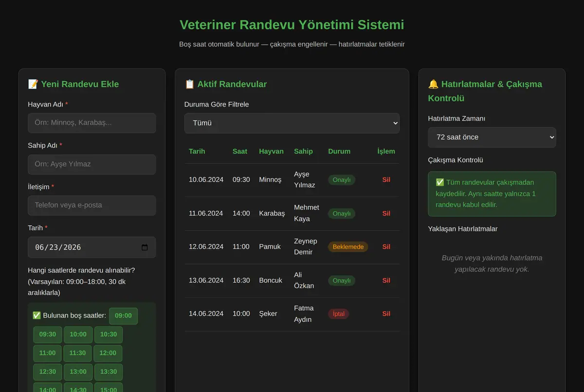Delete Pamuk appointment with Sil

386,247
